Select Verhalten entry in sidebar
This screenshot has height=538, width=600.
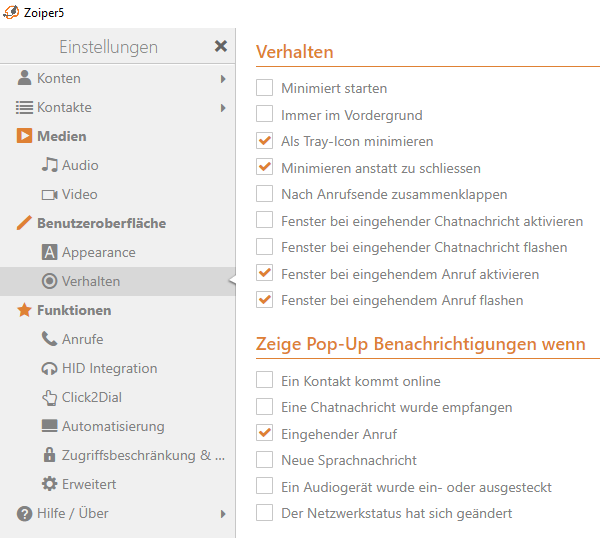(90, 281)
